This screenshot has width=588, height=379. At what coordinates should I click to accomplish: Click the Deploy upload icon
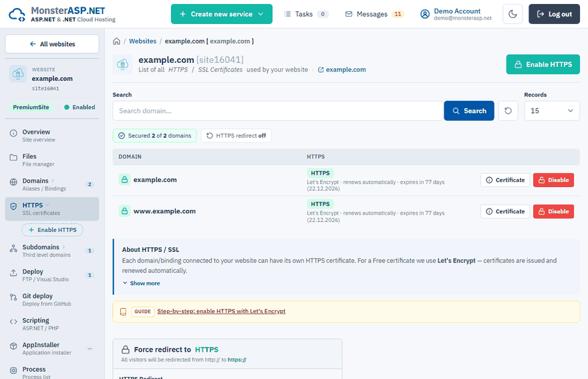point(13,273)
